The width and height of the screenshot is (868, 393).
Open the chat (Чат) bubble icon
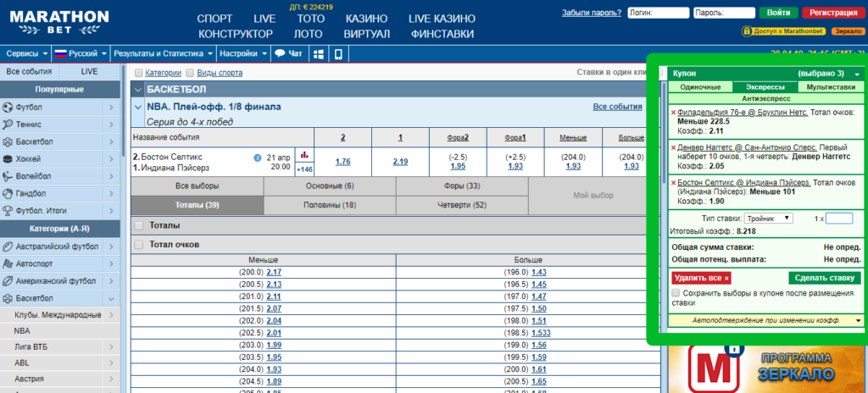(x=279, y=53)
